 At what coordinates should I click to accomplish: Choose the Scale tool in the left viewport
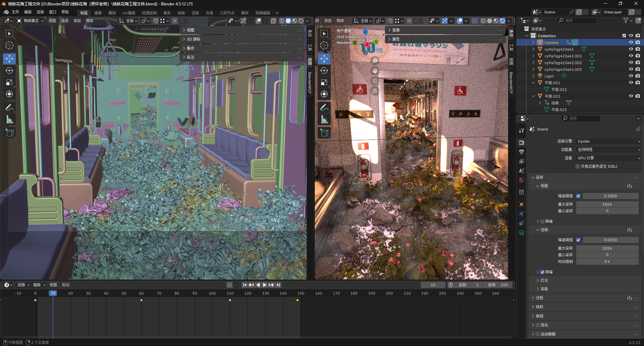tap(9, 82)
